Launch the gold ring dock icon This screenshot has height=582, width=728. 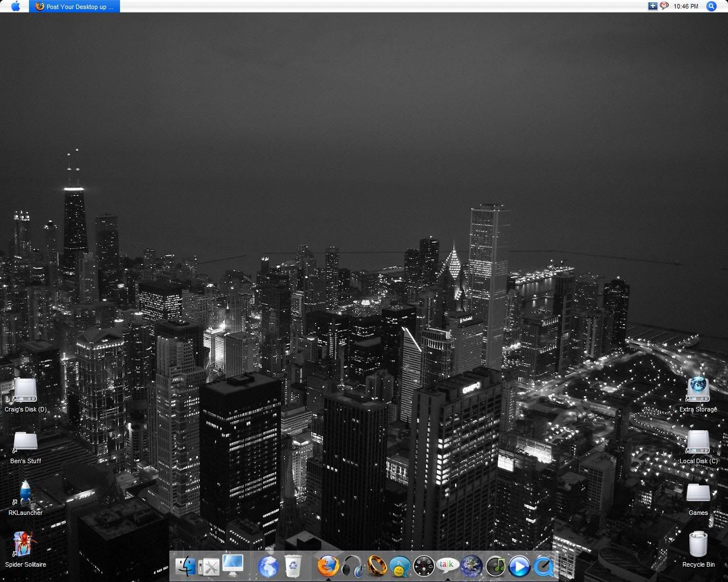(x=376, y=566)
